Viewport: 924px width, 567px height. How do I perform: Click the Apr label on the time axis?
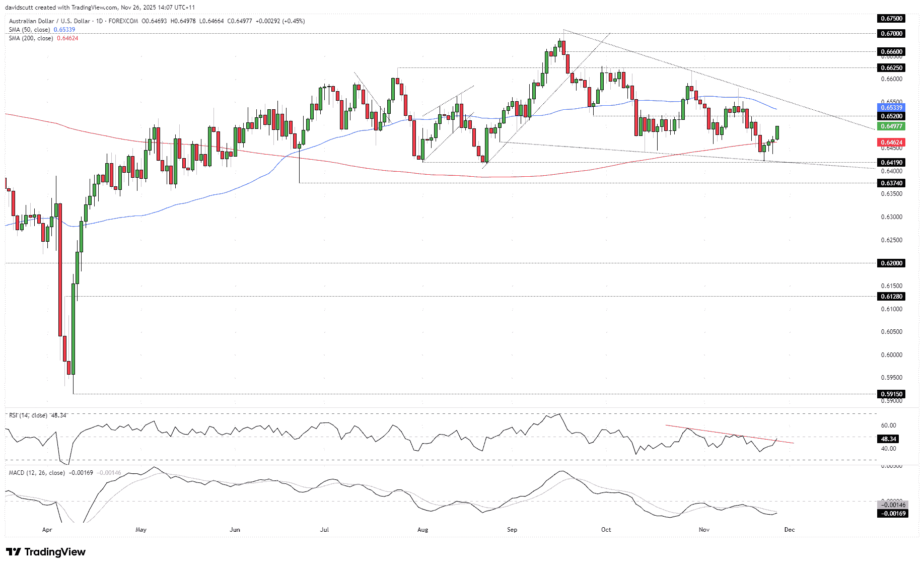(x=47, y=530)
